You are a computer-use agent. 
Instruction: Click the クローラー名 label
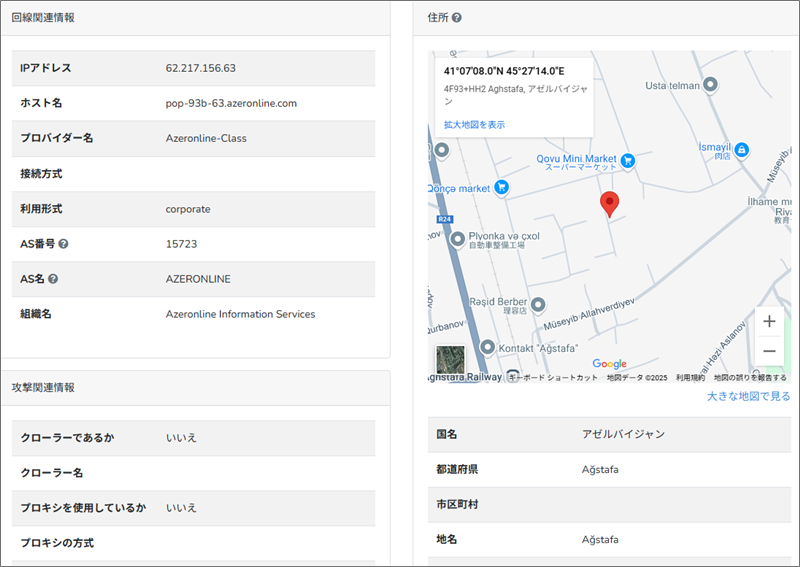click(52, 473)
